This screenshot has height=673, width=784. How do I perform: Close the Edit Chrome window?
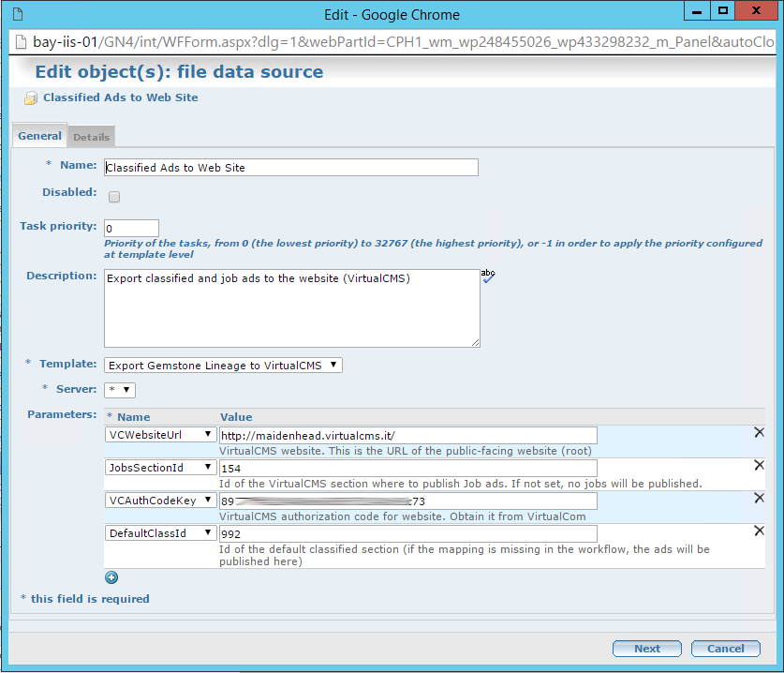[756, 11]
